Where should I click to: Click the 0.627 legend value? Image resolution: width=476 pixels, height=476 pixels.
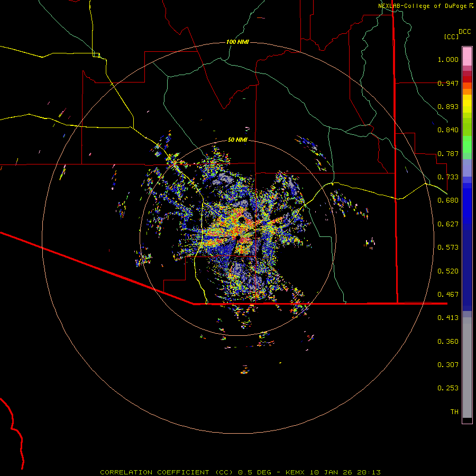click(x=448, y=224)
